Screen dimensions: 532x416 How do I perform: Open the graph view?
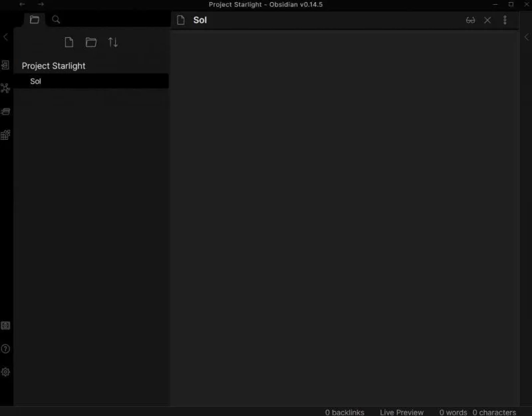pos(5,89)
